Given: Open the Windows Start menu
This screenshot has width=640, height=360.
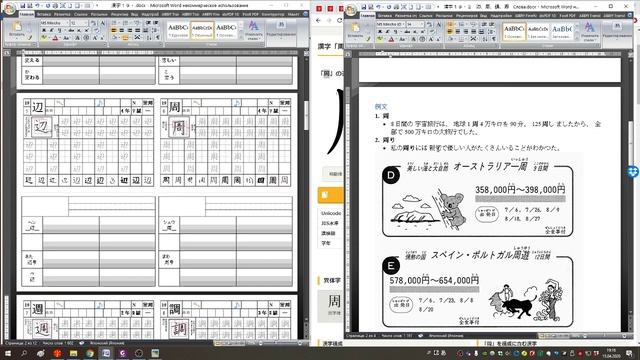Looking at the screenshot, I should point(7,353).
